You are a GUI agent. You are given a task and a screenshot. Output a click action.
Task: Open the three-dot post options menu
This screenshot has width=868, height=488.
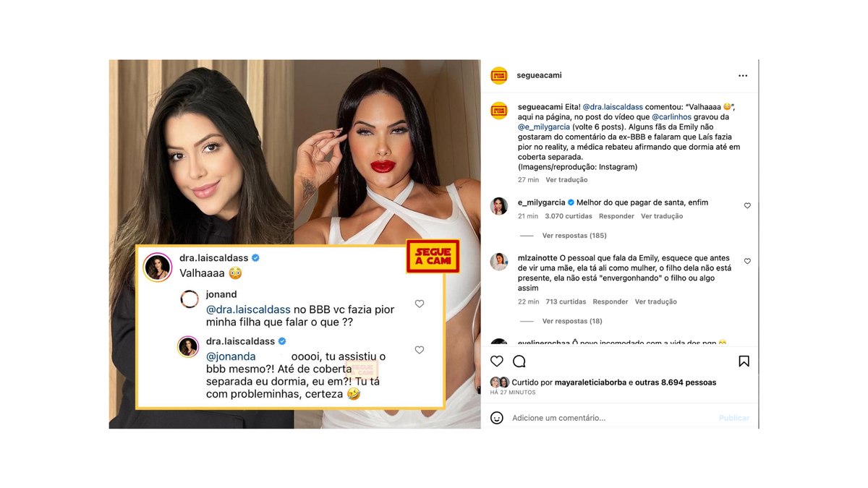click(x=742, y=75)
